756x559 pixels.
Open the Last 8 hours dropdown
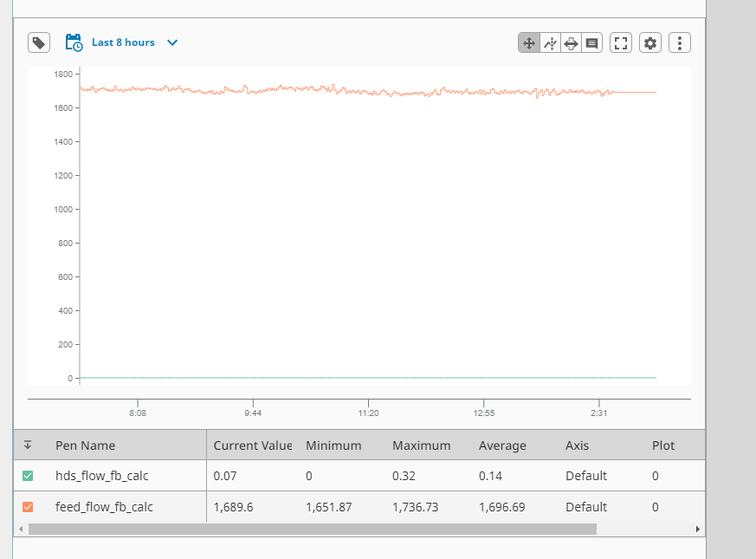[123, 42]
